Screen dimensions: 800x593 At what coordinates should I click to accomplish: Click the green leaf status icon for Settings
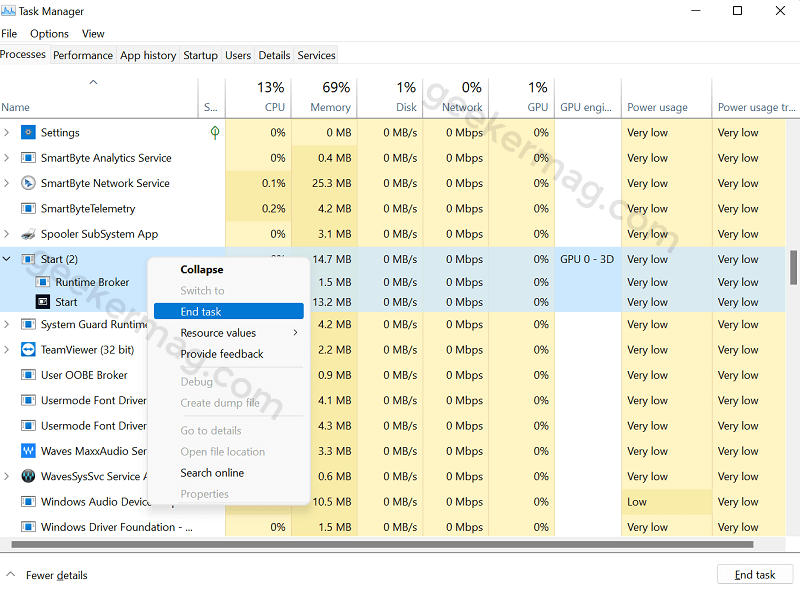215,133
